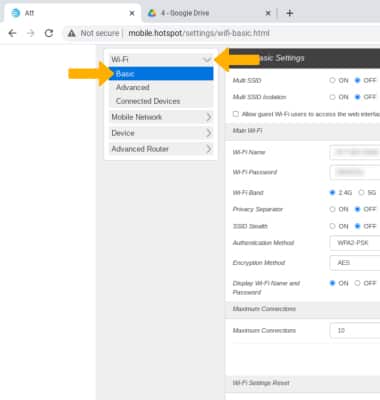This screenshot has width=380, height=400.
Task: Collapse the Wi-Fi menu chevron
Action: coord(207,60)
